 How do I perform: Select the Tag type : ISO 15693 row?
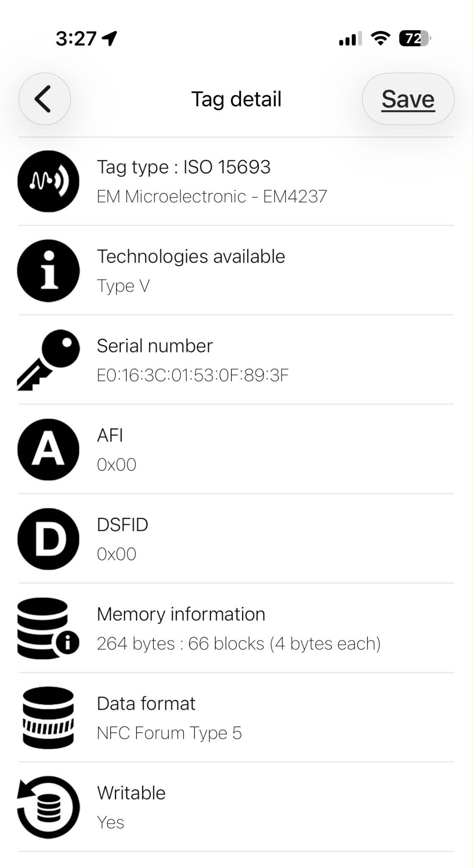(x=236, y=181)
